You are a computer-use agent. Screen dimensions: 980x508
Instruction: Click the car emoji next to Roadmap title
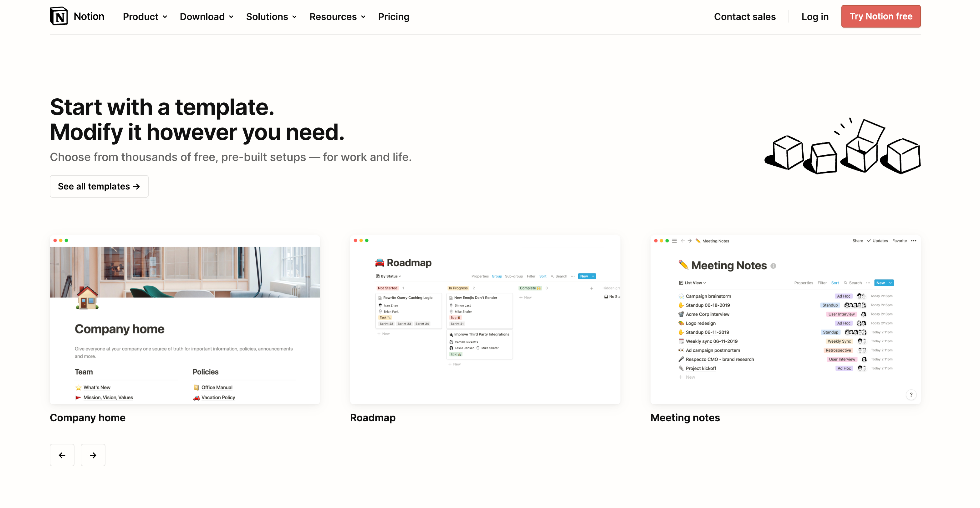point(380,262)
